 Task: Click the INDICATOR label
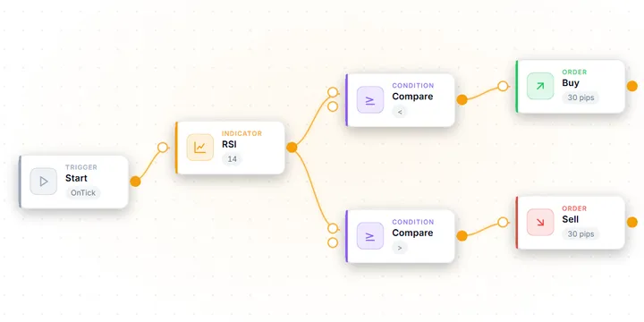pos(241,133)
